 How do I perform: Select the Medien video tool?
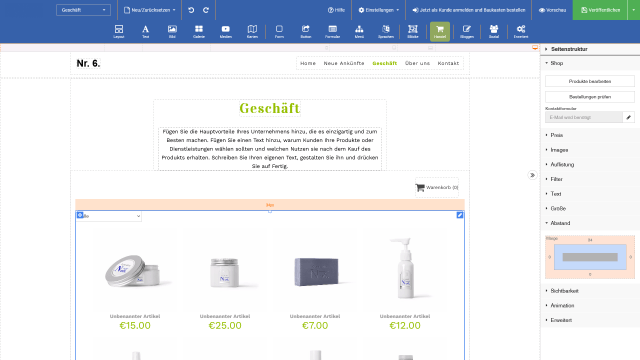point(226,31)
